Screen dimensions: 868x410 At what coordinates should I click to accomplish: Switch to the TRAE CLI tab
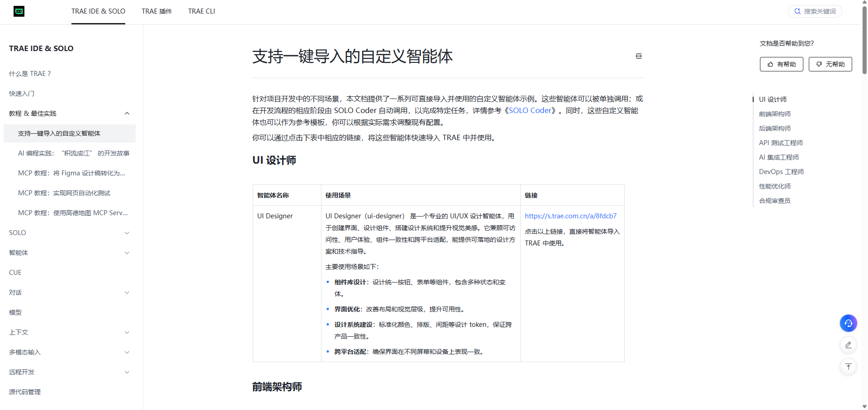[x=202, y=11]
